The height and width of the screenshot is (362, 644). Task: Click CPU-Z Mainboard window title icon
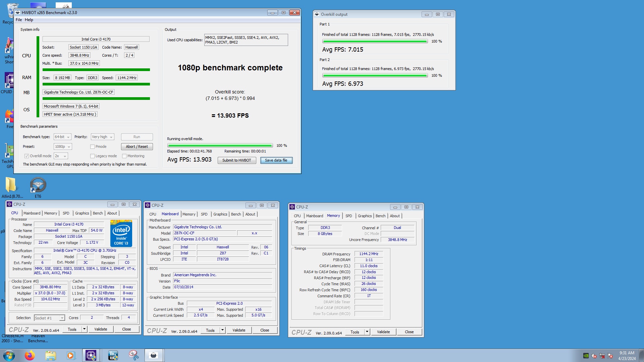pos(148,205)
